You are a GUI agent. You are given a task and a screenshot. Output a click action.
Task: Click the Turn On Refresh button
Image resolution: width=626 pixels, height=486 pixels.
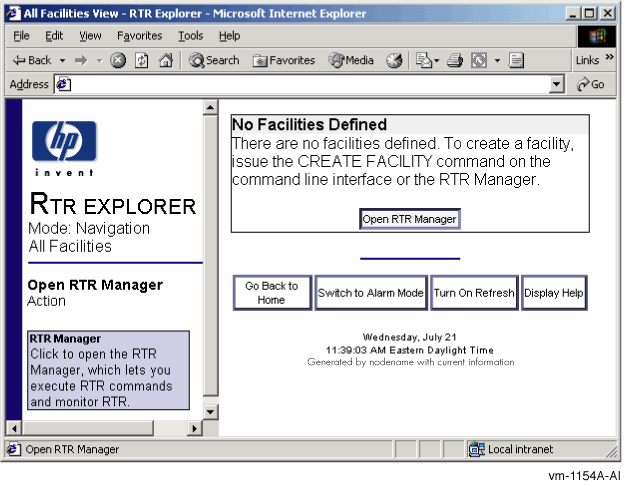(474, 293)
